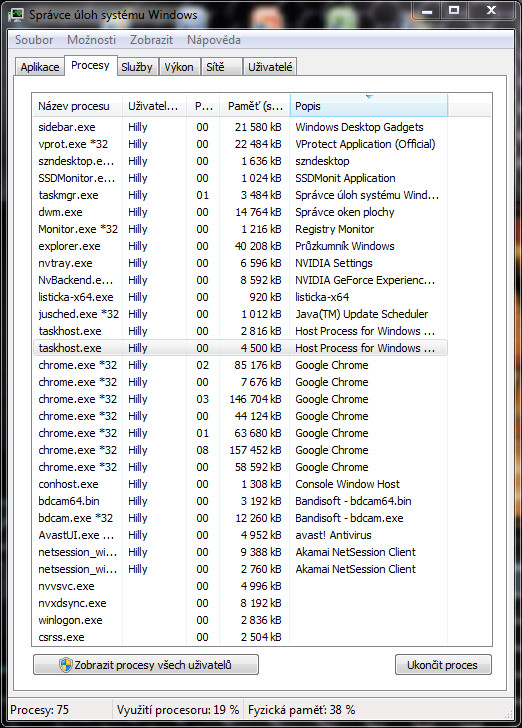Open the Nápověda menu

tap(214, 40)
